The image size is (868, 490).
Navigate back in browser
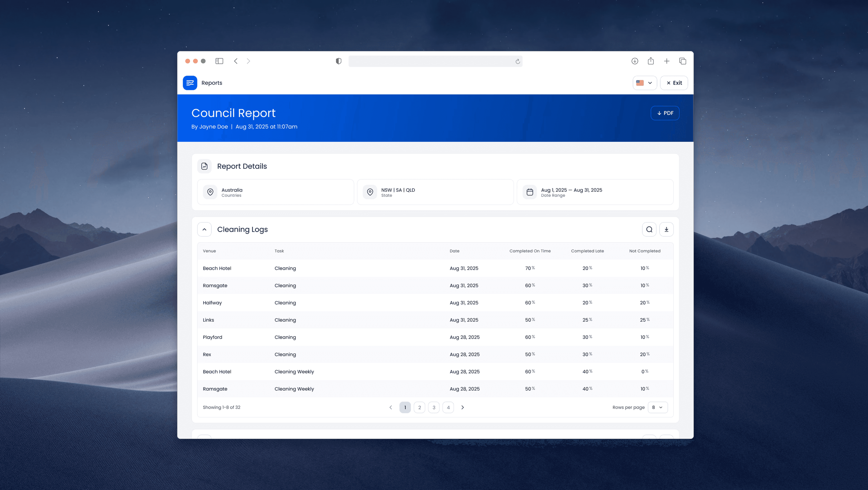[235, 61]
